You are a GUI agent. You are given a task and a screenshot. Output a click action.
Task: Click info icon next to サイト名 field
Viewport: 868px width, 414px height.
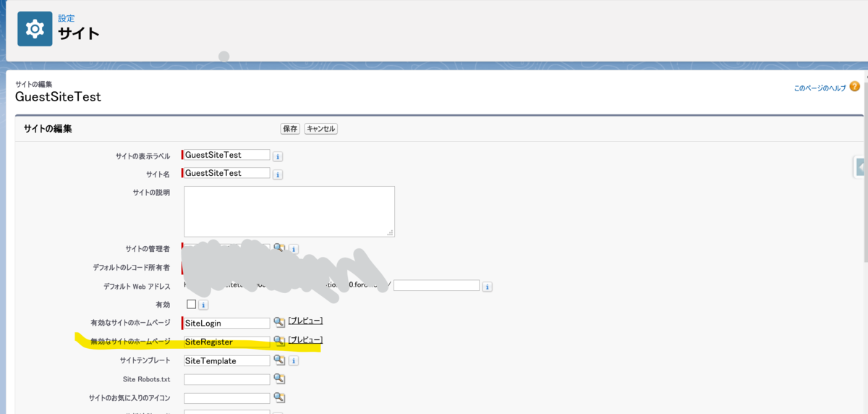point(278,174)
